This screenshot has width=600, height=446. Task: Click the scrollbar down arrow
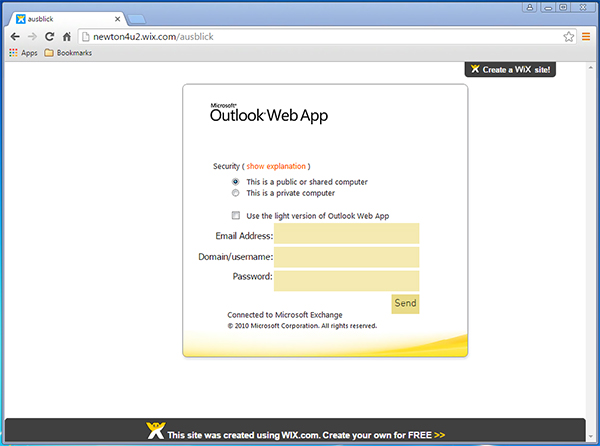591,436
